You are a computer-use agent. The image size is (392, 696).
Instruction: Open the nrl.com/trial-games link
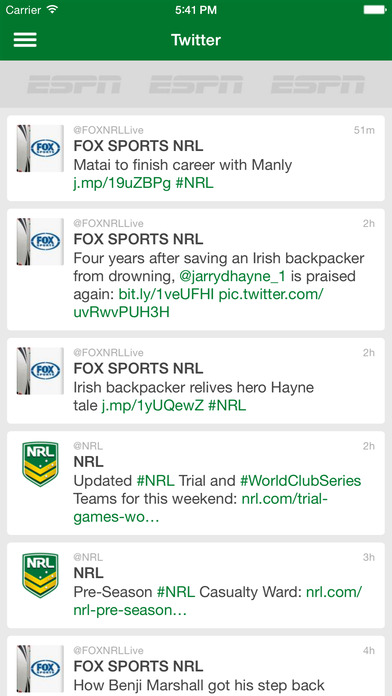[201, 508]
